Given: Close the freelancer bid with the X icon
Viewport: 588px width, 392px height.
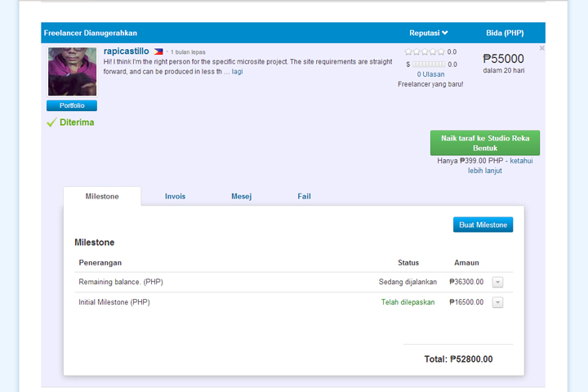Looking at the screenshot, I should [542, 48].
